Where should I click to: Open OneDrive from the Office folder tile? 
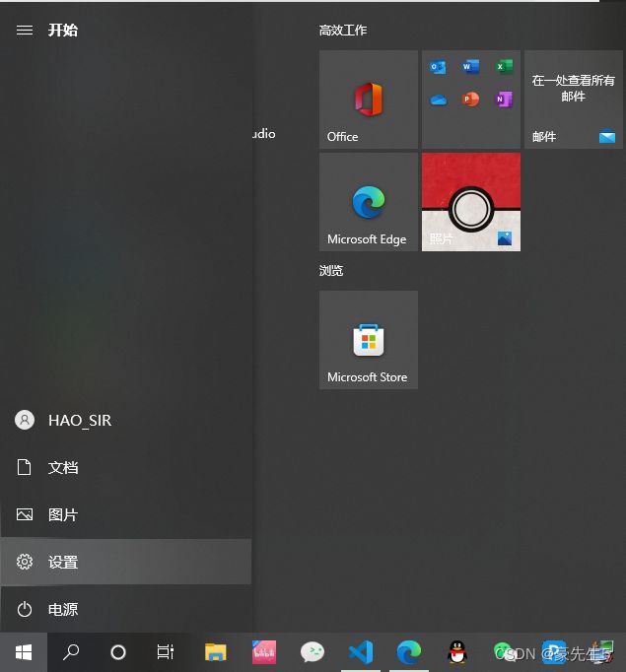point(438,100)
